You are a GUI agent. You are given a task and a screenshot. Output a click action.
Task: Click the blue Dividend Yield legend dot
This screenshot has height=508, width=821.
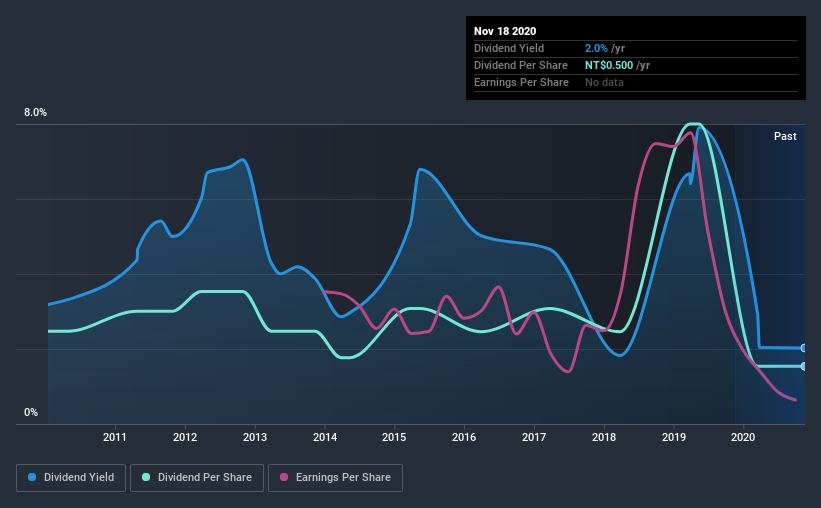coord(32,477)
